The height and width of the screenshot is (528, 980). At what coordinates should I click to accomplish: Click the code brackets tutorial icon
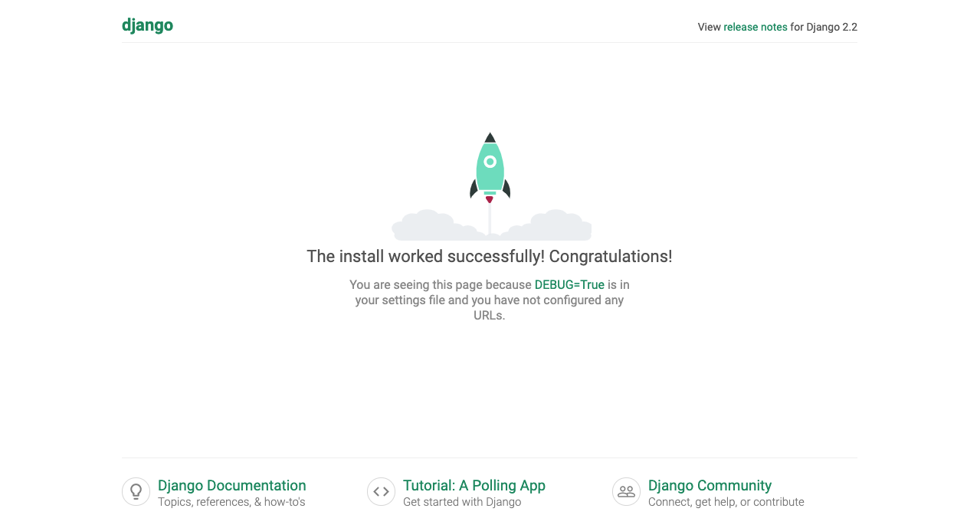[381, 491]
